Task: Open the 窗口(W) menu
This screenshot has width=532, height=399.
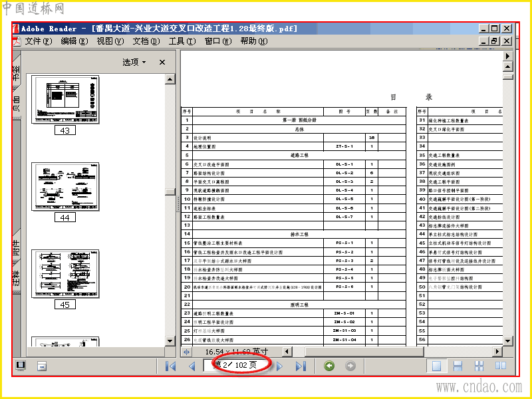Action: (218, 41)
